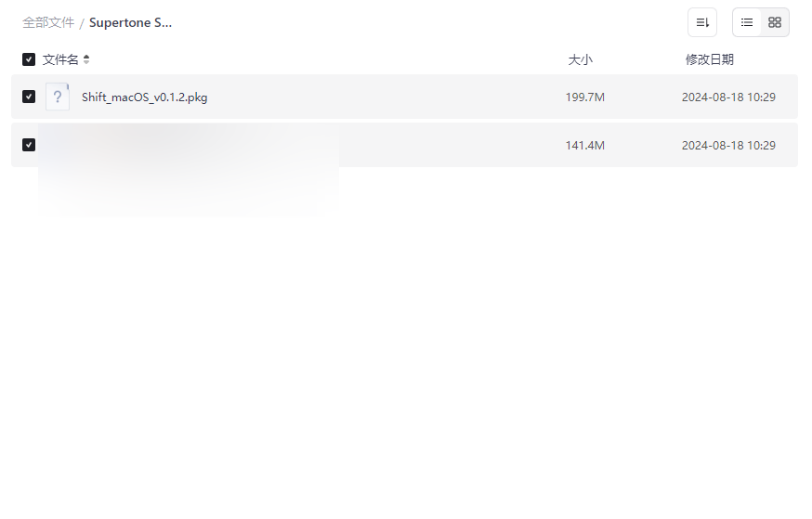Click the second row's 2024-08-18 10:29 date
The height and width of the screenshot is (519, 812).
(728, 146)
